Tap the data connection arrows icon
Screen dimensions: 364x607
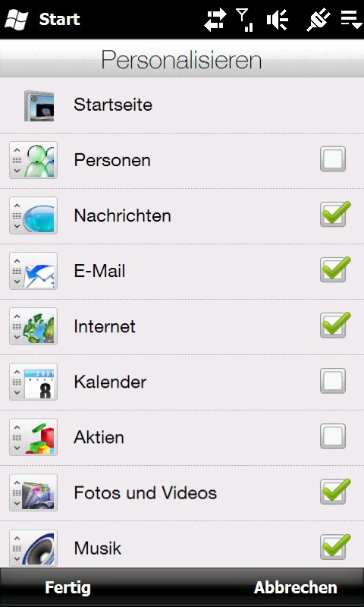pos(215,20)
